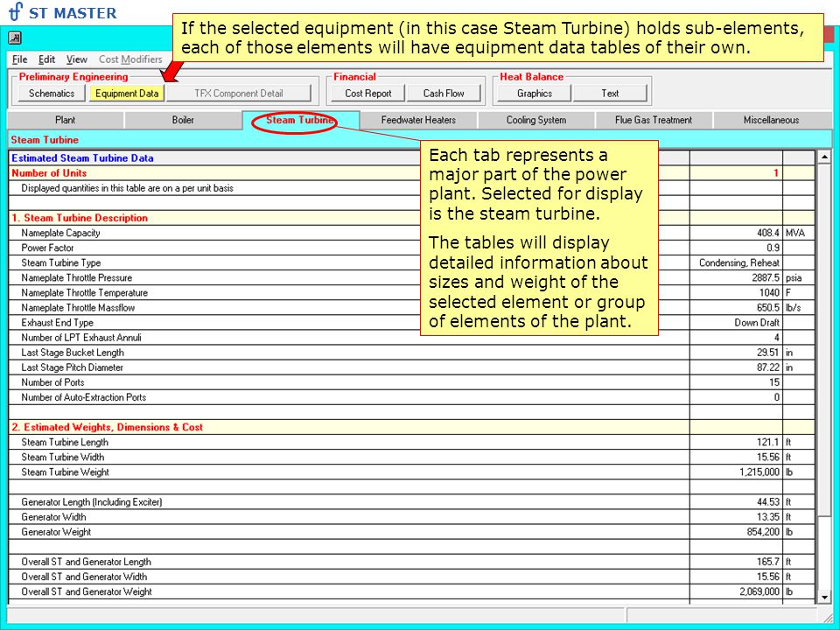This screenshot has width=840, height=630.
Task: Open the Miscellaneous tab
Action: tap(772, 120)
